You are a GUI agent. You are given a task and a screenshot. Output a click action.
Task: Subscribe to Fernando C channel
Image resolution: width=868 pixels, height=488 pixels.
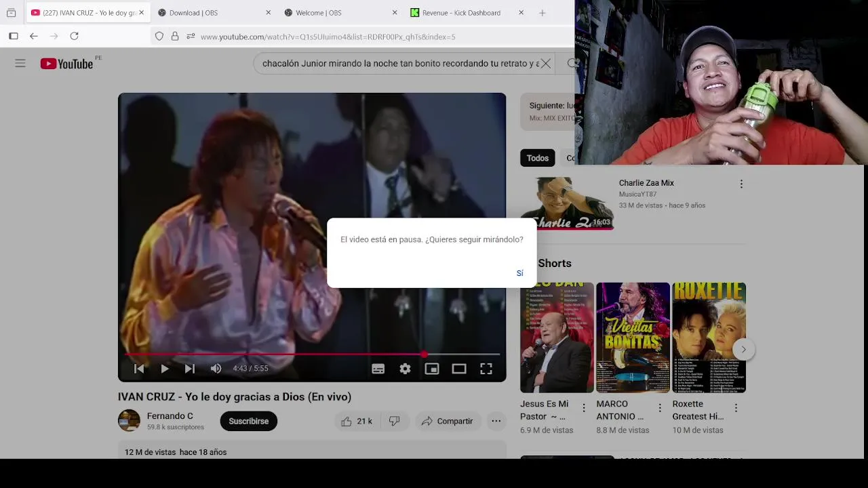[x=248, y=421]
